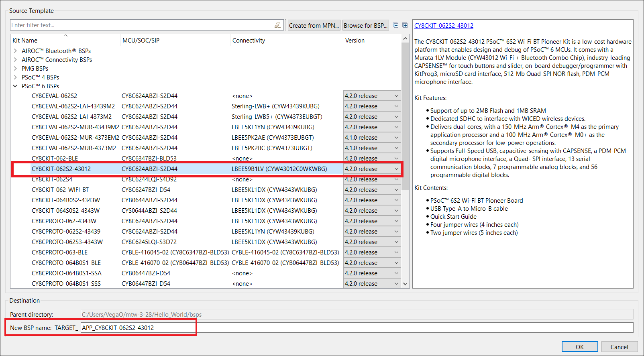Click the Parent directory path field

[x=357, y=314]
